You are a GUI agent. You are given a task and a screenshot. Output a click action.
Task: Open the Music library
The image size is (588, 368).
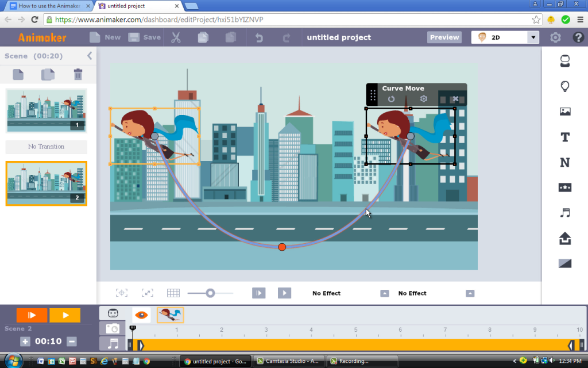(565, 213)
